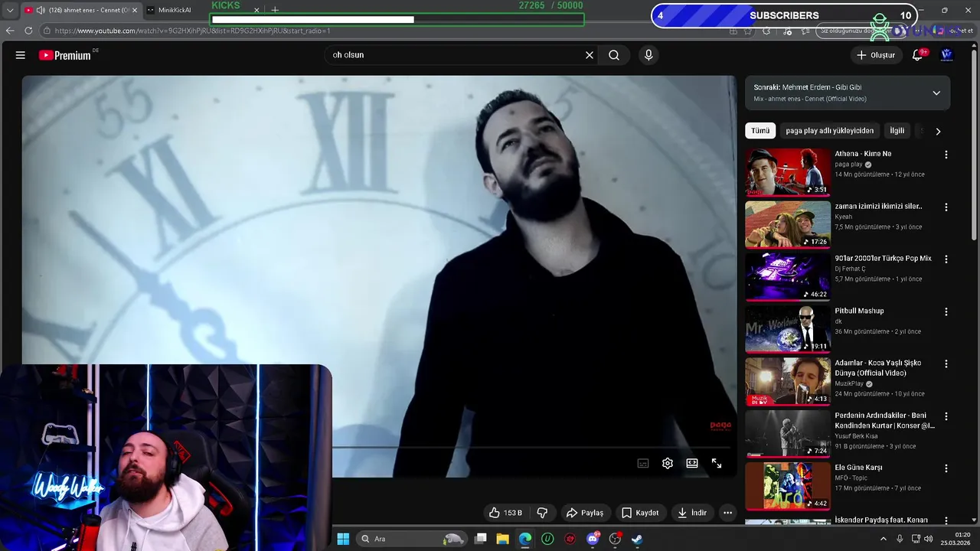This screenshot has width=980, height=551.
Task: Select the Tümü filter chip
Action: [x=760, y=131]
